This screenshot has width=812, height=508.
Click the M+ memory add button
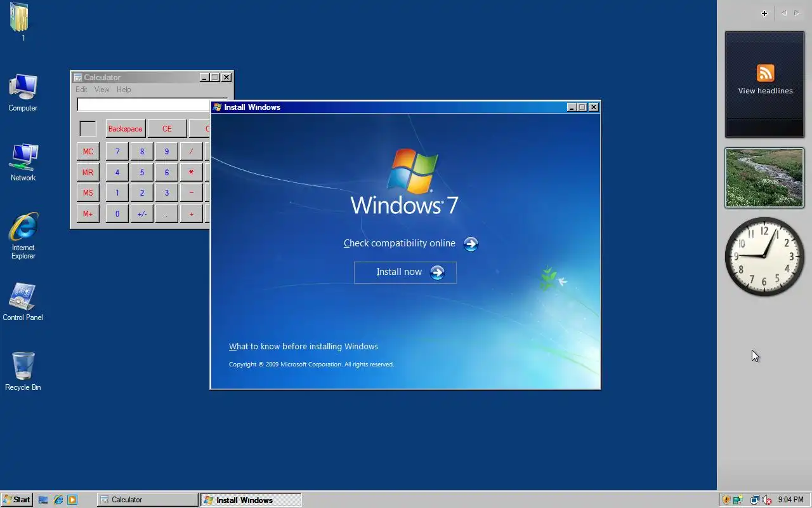tap(88, 214)
